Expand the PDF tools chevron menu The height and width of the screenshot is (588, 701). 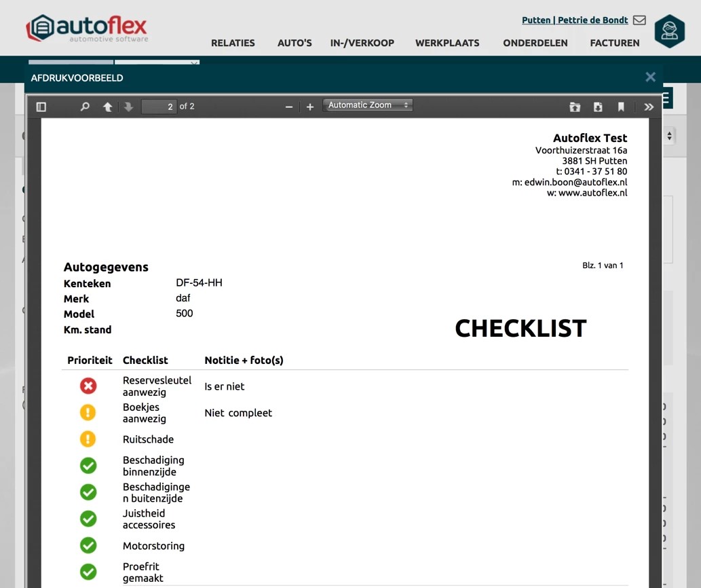pos(649,107)
